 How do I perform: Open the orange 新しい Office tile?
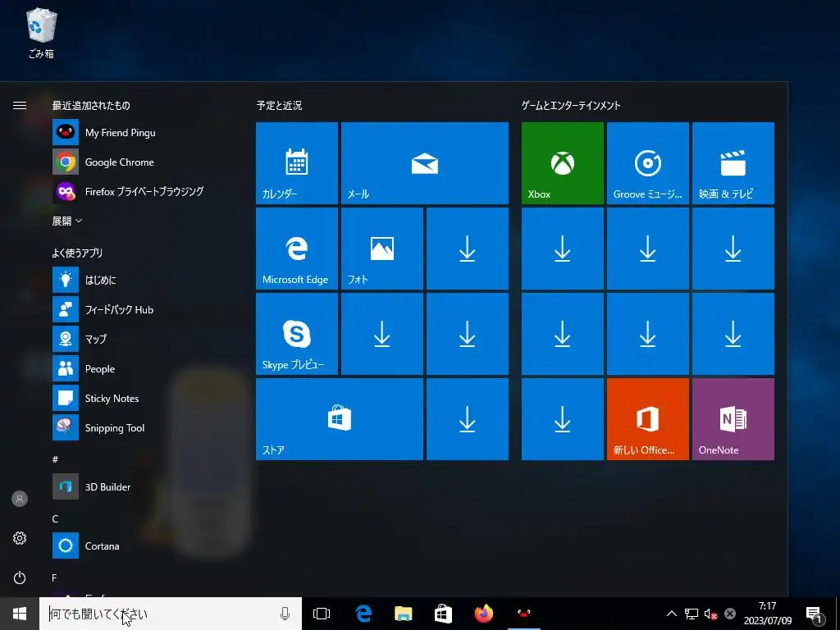click(648, 419)
